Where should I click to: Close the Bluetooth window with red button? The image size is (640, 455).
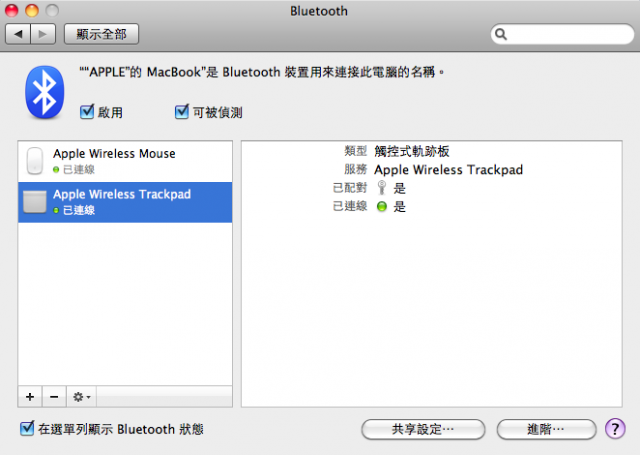pos(12,10)
